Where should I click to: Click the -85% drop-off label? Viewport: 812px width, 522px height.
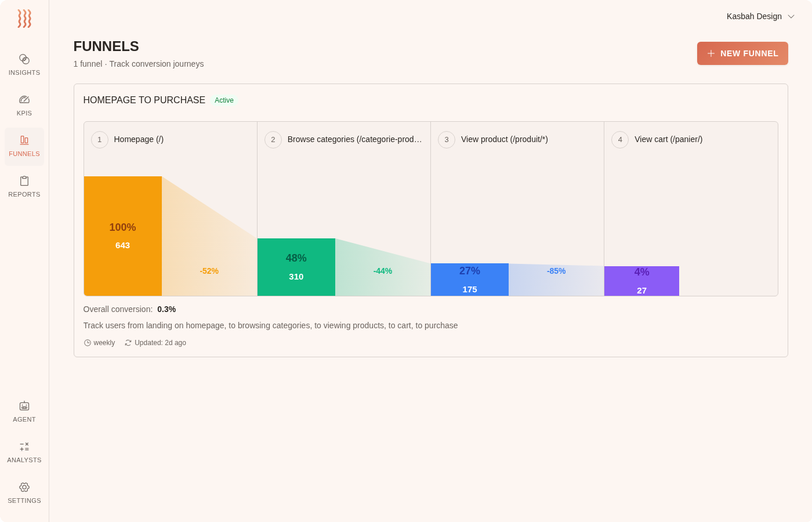[x=556, y=271]
